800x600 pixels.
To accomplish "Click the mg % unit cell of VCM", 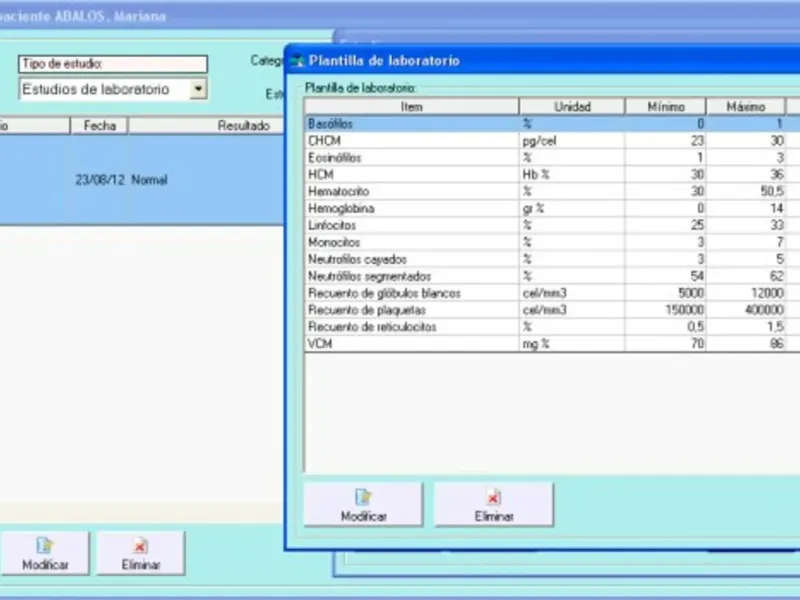I will tap(571, 343).
